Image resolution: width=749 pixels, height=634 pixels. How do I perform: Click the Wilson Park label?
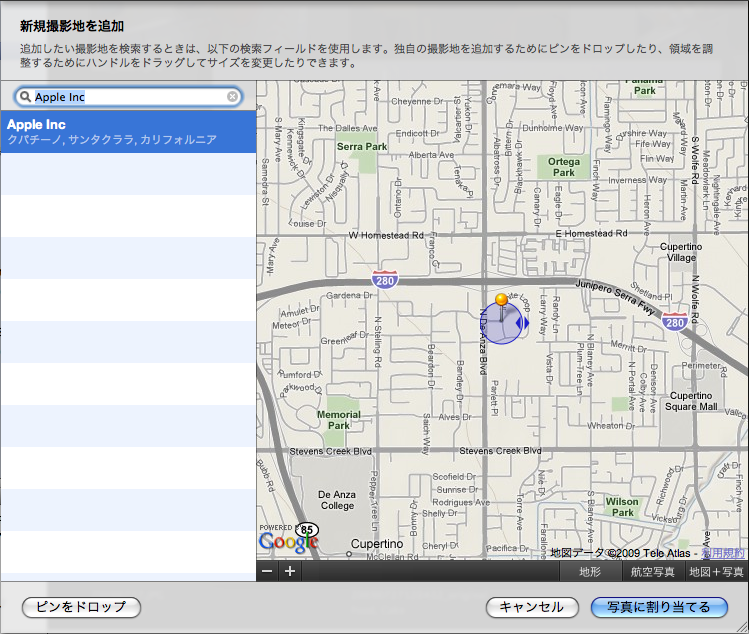(622, 507)
